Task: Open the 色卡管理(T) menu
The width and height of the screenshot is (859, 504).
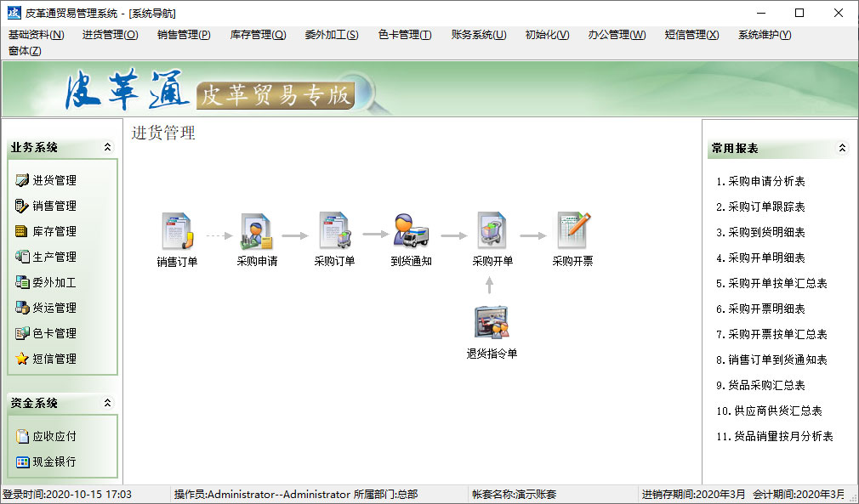Action: click(x=405, y=35)
